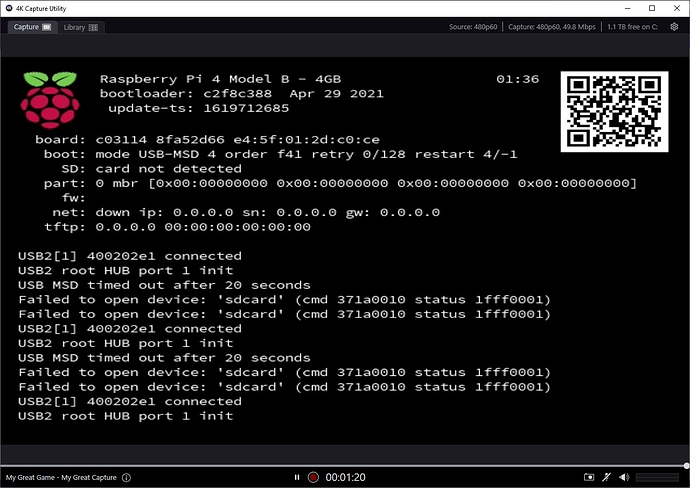
Task: Open capture info next to My Great Capture
Action: pos(126,477)
